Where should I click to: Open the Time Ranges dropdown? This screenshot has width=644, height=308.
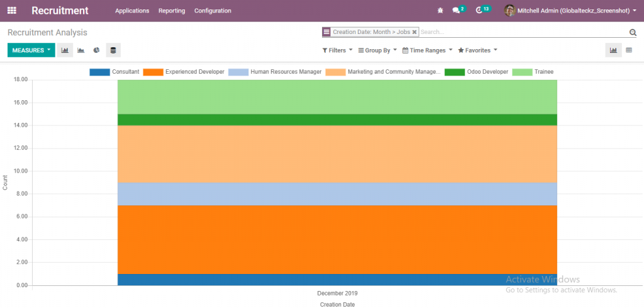(428, 50)
